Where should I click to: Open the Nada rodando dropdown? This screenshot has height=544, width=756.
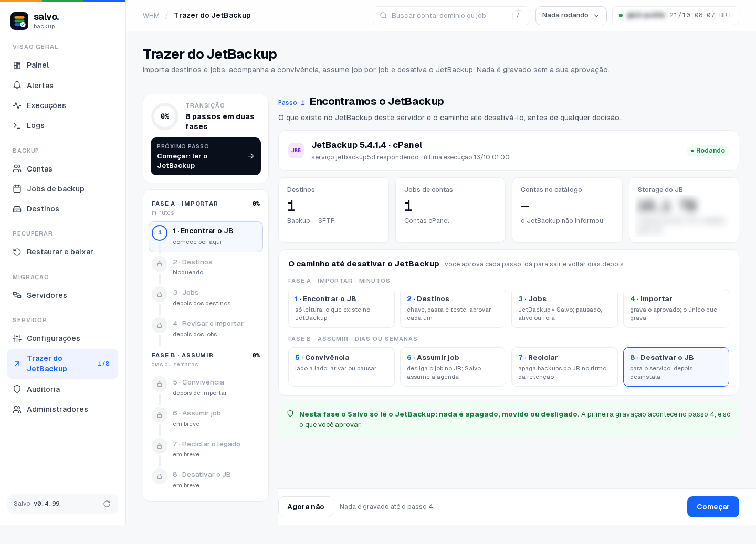pos(571,16)
